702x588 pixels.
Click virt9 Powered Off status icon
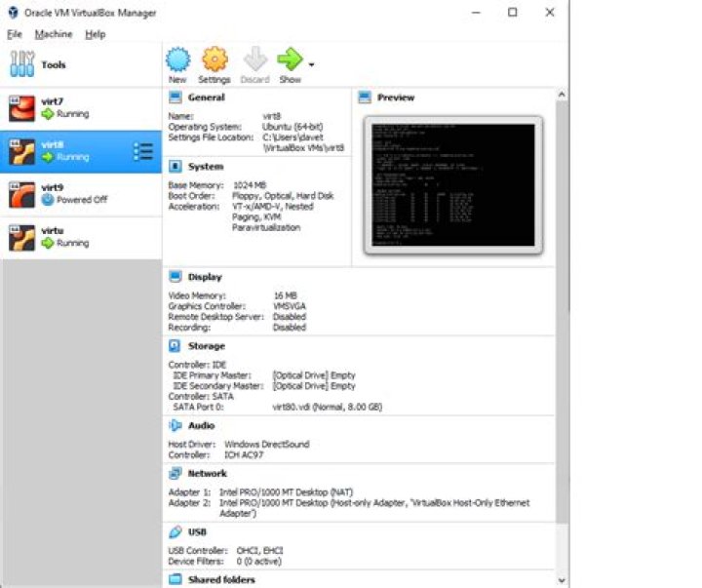pyautogui.click(x=48, y=200)
